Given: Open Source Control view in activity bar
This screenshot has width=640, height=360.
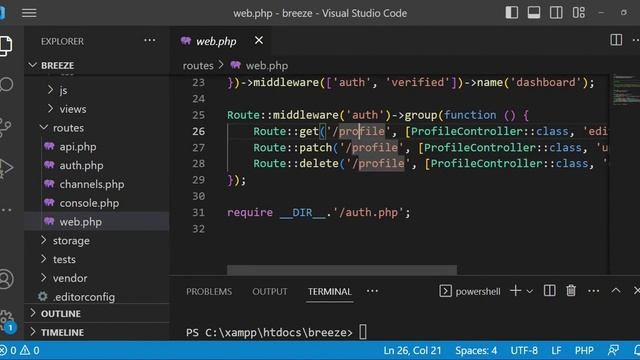Looking at the screenshot, I should click(6, 127).
